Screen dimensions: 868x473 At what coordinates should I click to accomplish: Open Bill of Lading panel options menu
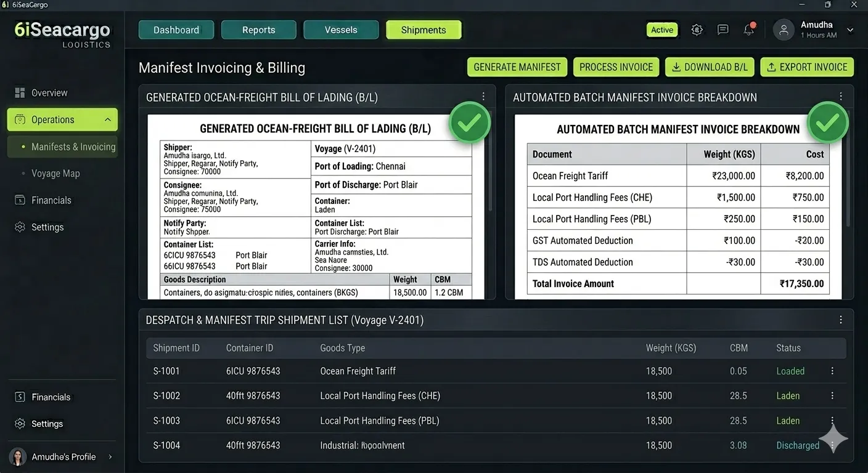tap(483, 97)
